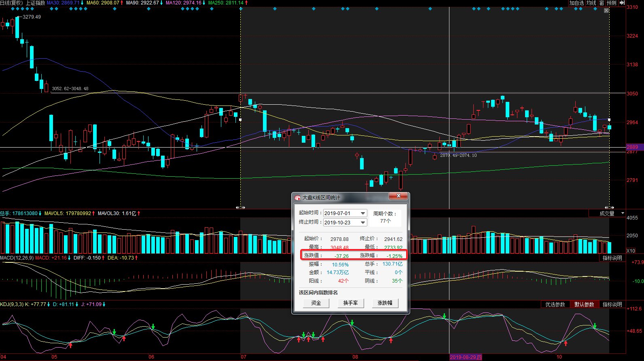Click the right range drag handle on chart
Image resolution: width=644 pixels, height=361 pixels.
point(609,207)
